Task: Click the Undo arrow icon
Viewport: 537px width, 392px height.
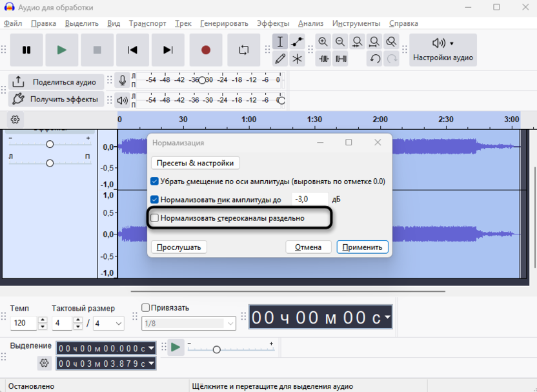Action: [375, 59]
